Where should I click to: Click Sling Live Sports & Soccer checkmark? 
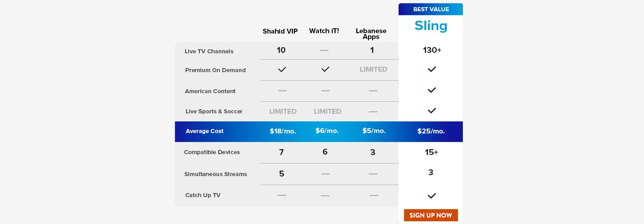432,111
